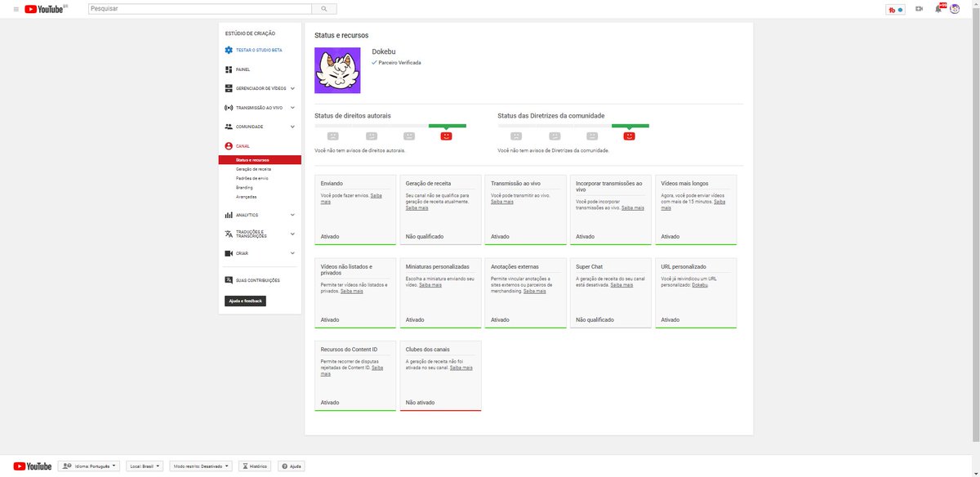Click the Criar video camera icon
980x477 pixels.
(x=229, y=253)
